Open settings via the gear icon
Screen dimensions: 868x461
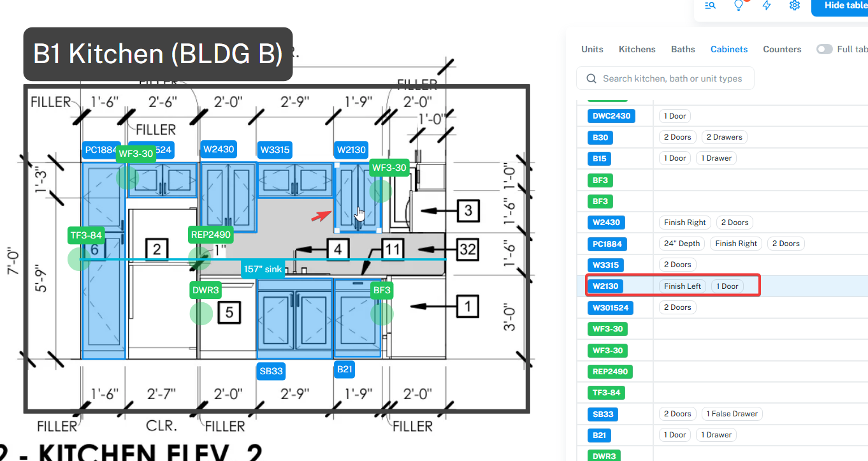795,5
